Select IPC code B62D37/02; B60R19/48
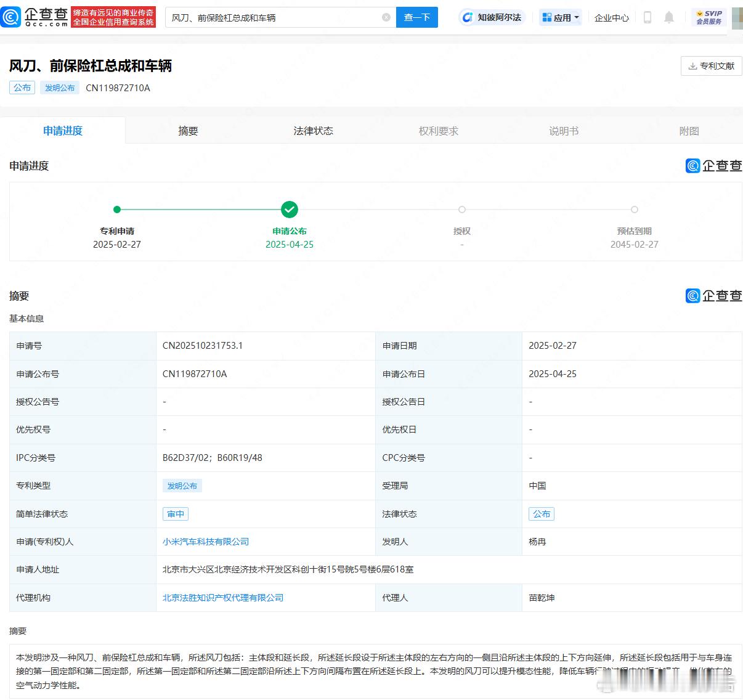Screen dimensions: 743x700 tap(213, 458)
